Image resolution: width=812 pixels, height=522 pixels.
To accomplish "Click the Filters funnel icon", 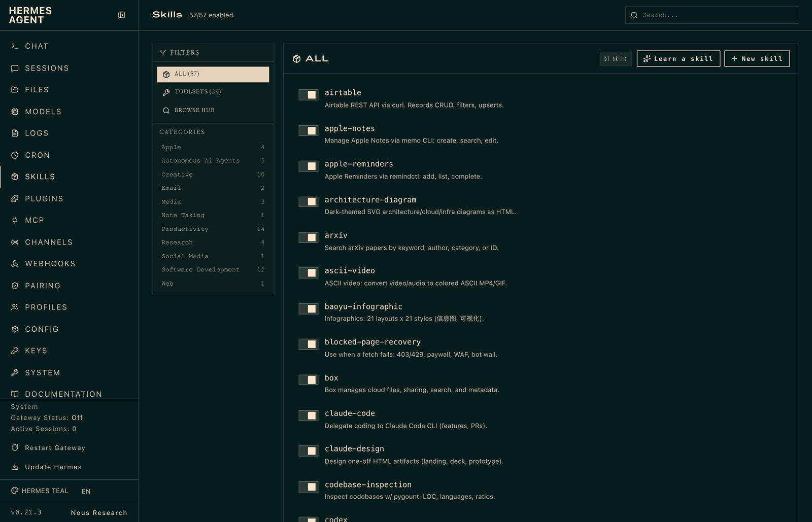I will pyautogui.click(x=163, y=53).
